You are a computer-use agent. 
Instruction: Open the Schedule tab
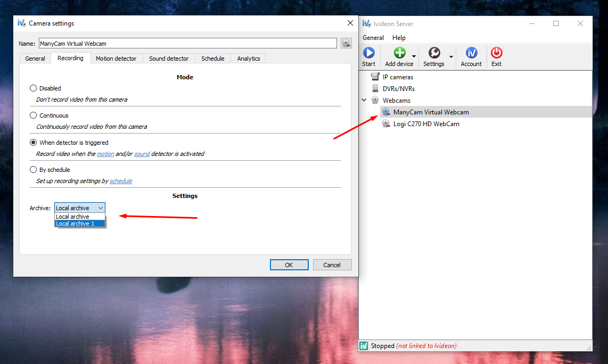212,59
